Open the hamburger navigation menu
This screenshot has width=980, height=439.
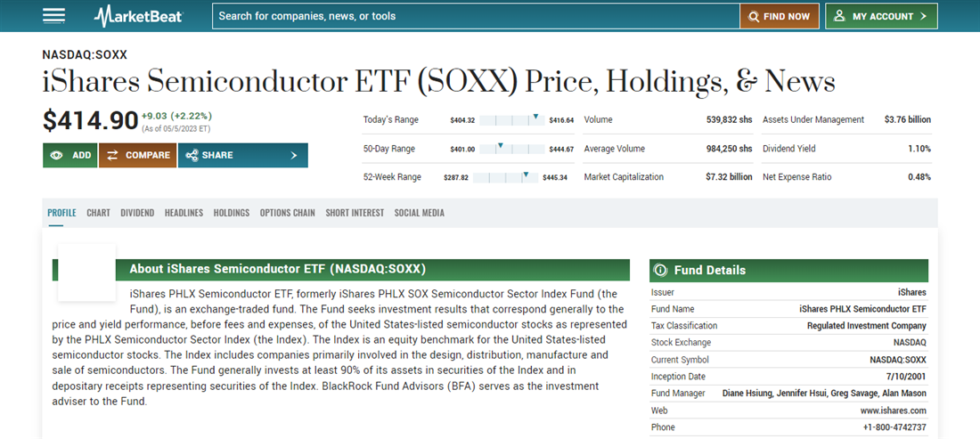[54, 16]
